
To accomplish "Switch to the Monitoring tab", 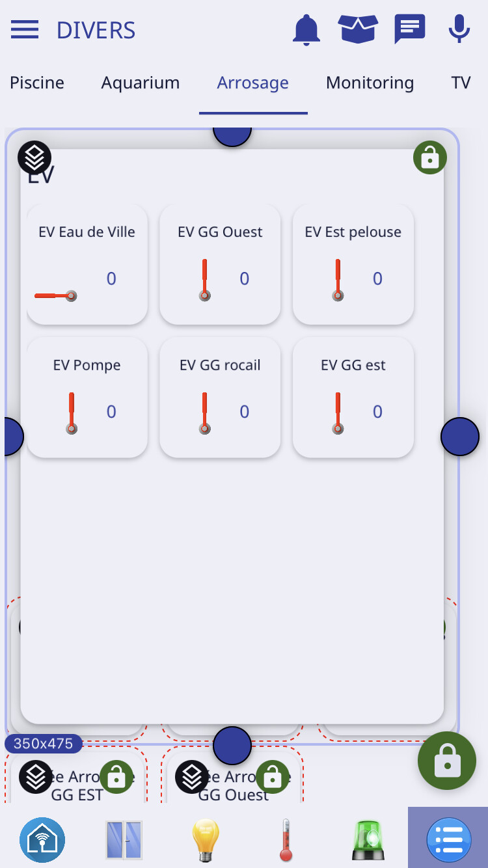I will 370,83.
